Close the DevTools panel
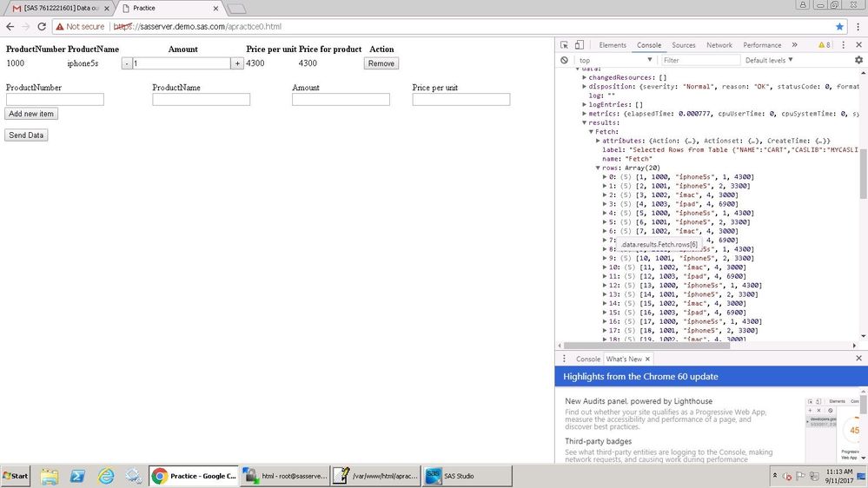The image size is (868, 488). (x=858, y=45)
